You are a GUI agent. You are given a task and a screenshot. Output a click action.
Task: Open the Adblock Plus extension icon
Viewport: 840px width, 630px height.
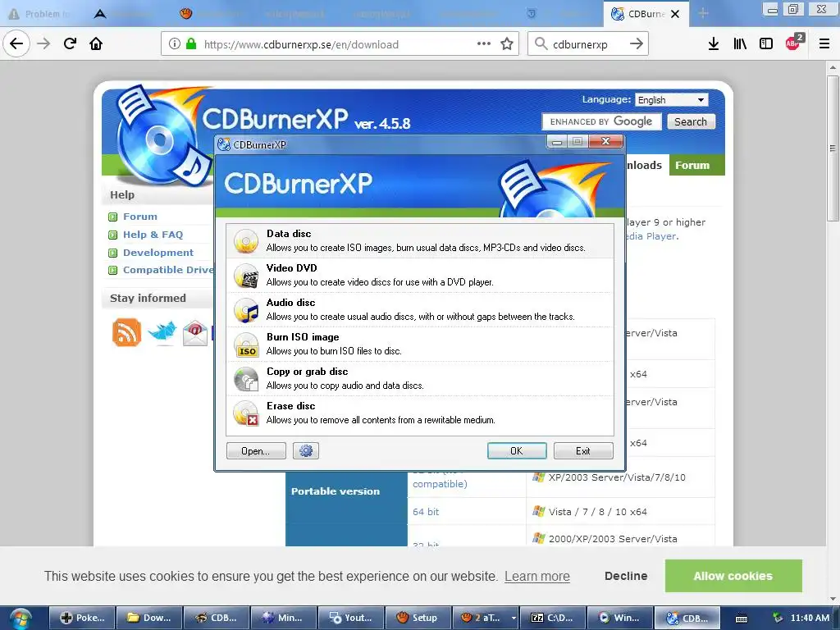pyautogui.click(x=793, y=43)
